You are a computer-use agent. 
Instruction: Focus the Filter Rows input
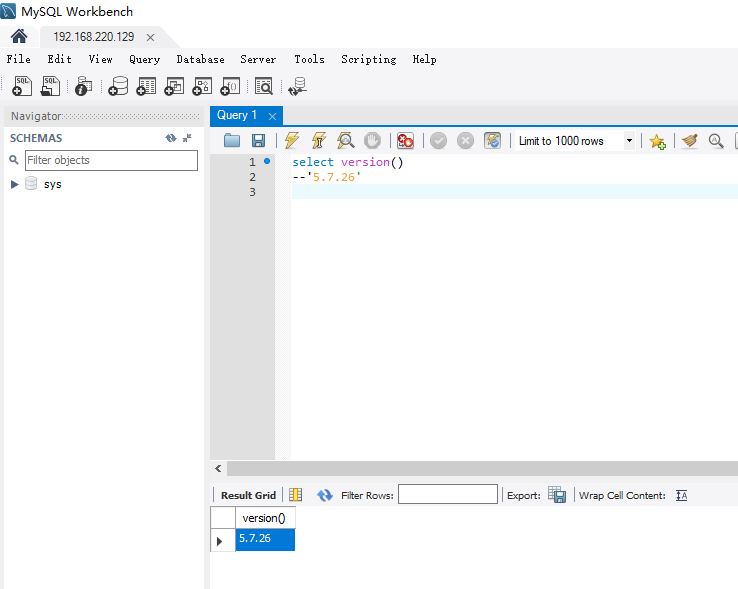(448, 494)
